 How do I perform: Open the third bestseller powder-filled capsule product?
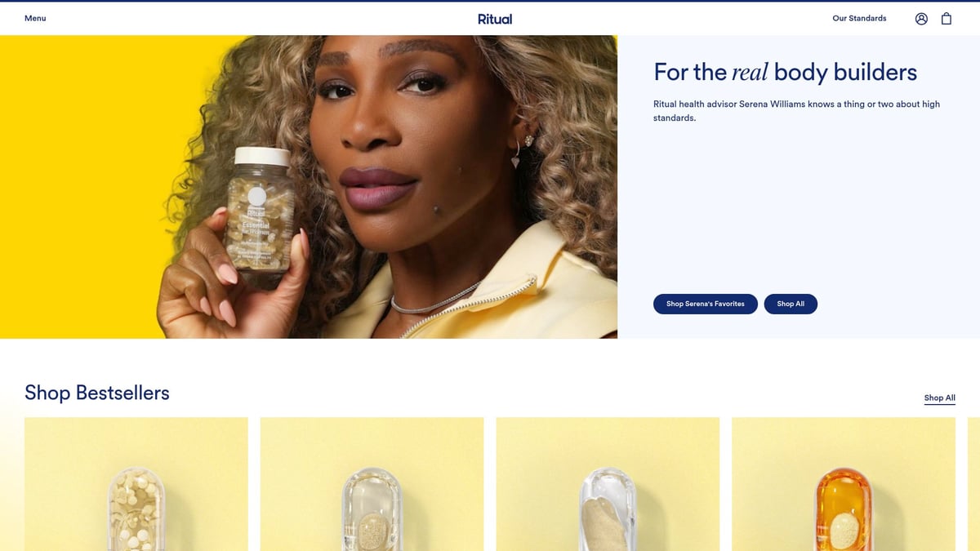point(608,484)
